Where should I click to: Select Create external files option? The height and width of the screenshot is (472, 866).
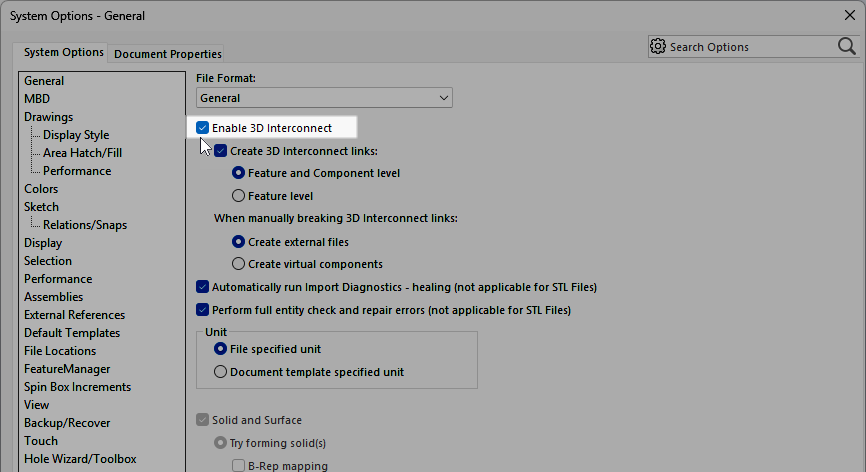[x=238, y=242]
